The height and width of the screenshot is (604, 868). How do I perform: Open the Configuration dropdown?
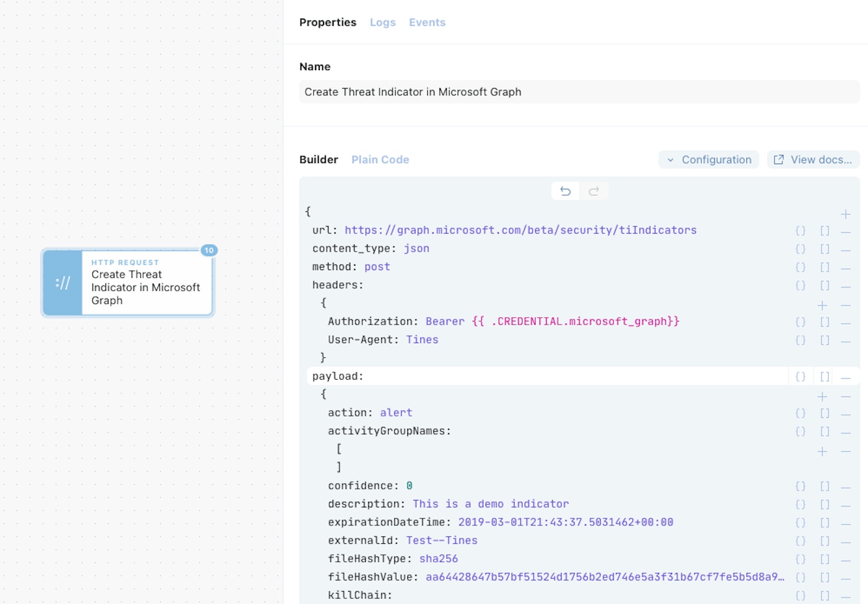point(709,160)
